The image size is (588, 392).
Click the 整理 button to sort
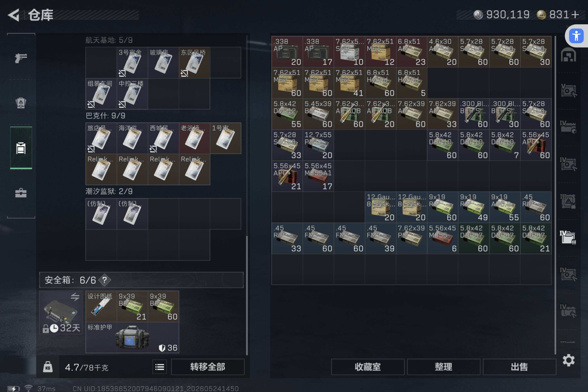443,367
